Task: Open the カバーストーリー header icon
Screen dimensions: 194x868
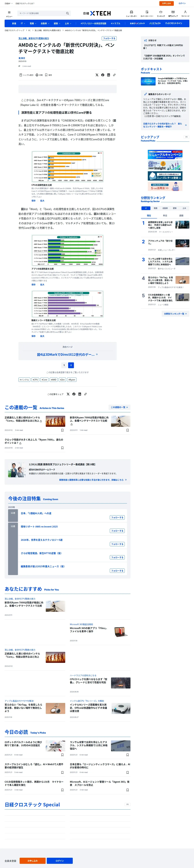Action: pyautogui.click(x=147, y=13)
